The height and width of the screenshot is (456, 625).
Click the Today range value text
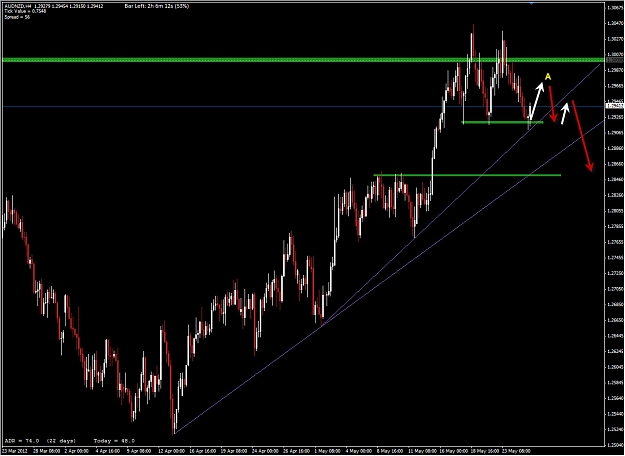114,441
